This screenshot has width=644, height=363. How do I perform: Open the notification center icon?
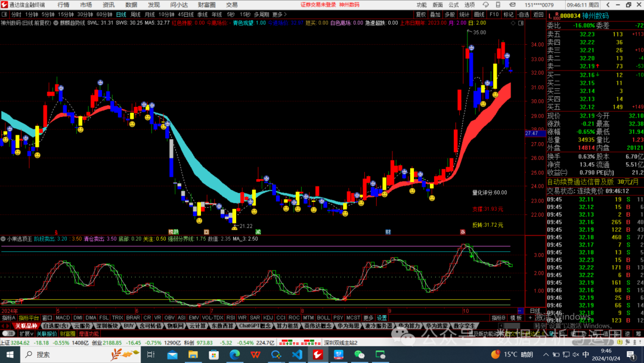pos(631,355)
